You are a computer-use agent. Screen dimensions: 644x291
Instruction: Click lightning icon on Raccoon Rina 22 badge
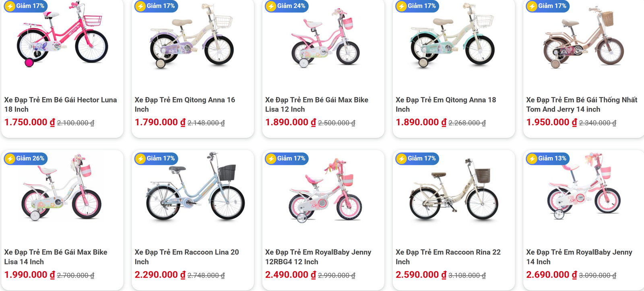click(401, 159)
